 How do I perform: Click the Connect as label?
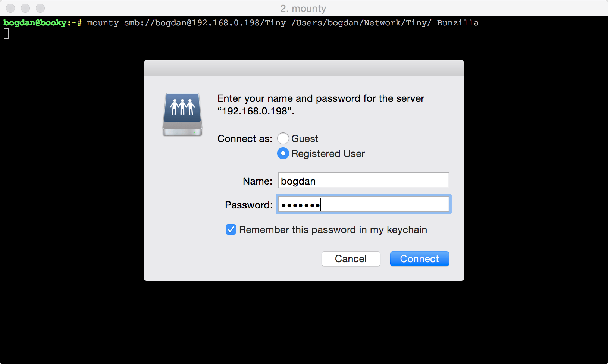pos(244,138)
